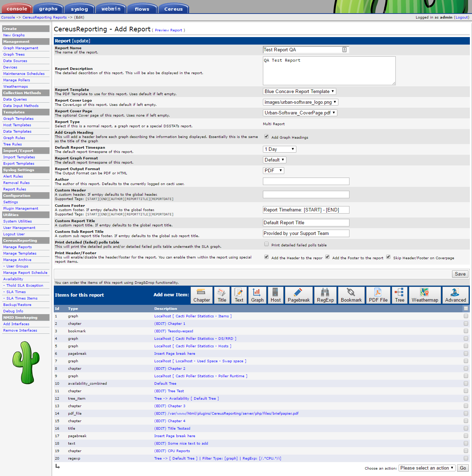Open the Advanced item wizard
Image resolution: width=472 pixels, height=476 pixels.
click(x=456, y=295)
